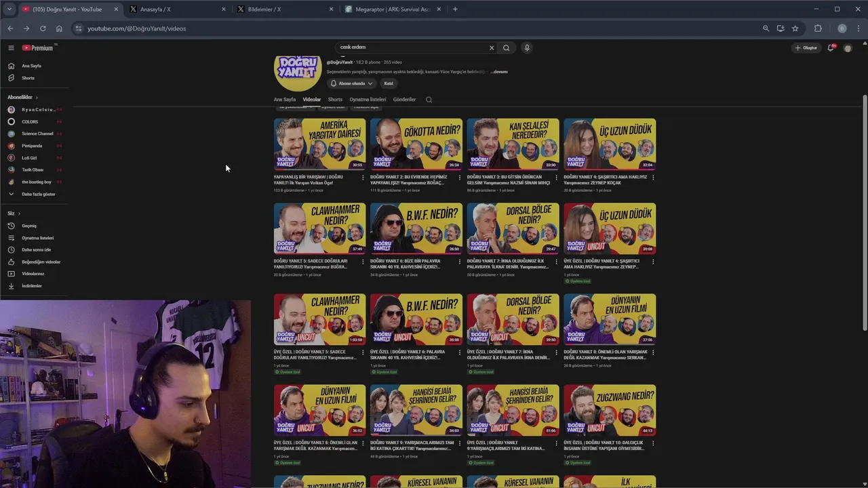The height and width of the screenshot is (488, 868).
Task: Open the notifications bell
Action: pos(831,47)
